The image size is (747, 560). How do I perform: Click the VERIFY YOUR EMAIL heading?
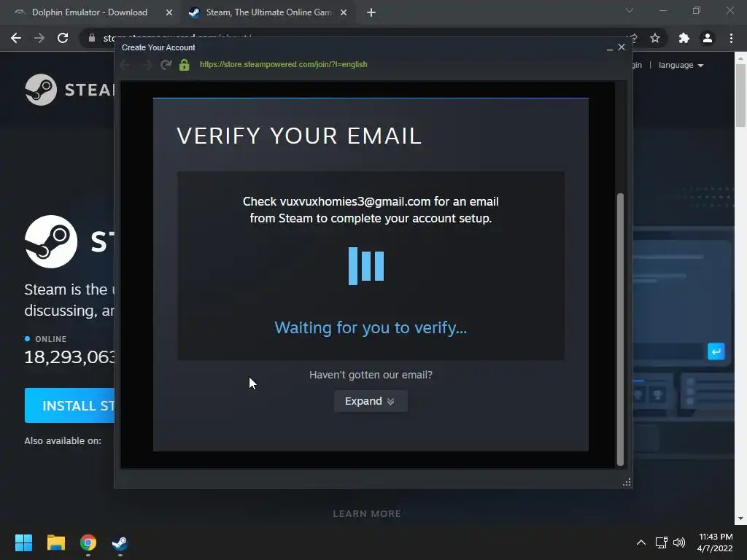tap(299, 136)
